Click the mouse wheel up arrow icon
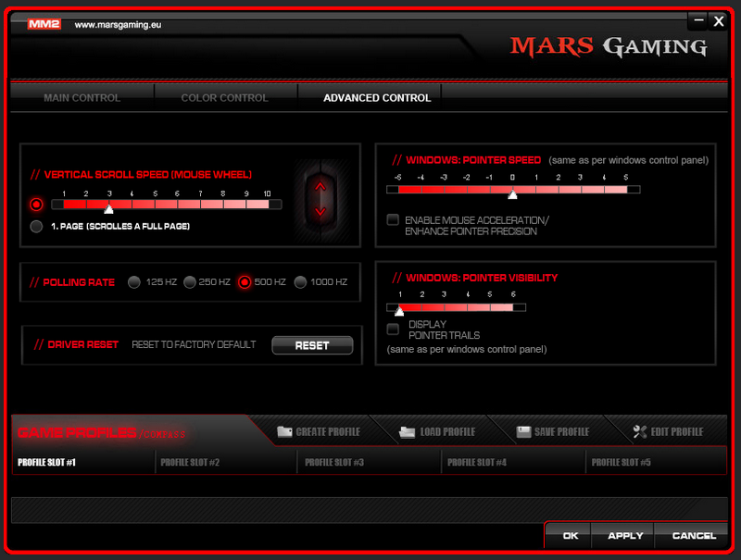The height and width of the screenshot is (560, 741). coord(320,186)
